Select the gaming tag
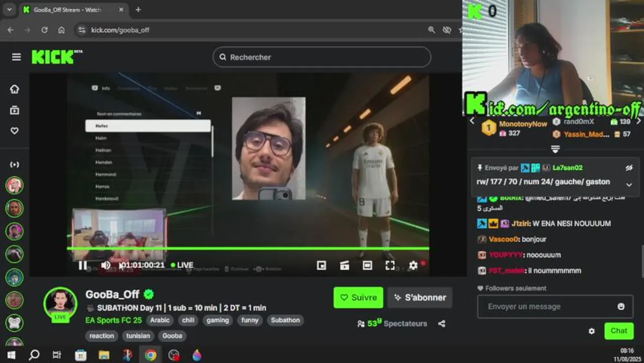644x363 pixels. 218,320
